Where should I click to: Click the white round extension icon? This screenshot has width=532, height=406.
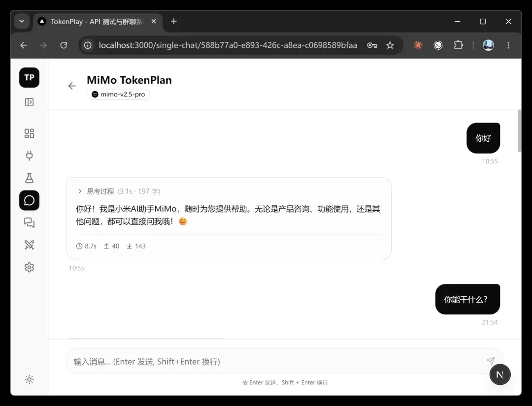438,45
